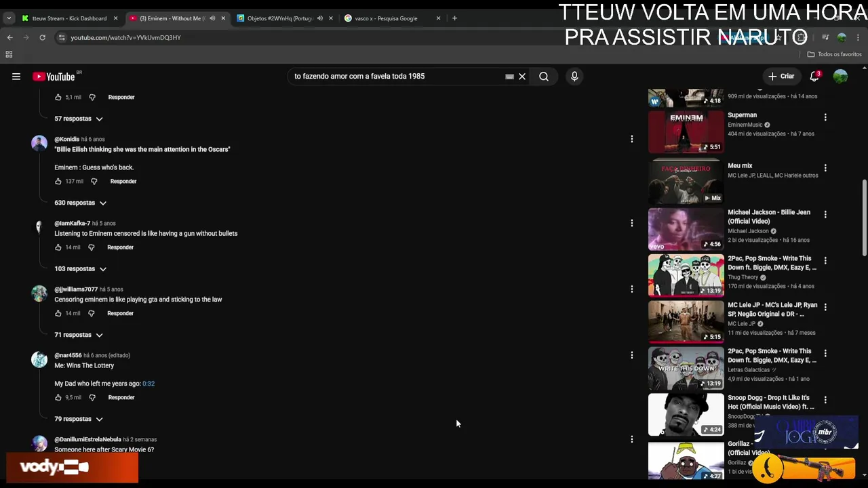
Task: Click the YouTube search input field
Action: tap(397, 77)
